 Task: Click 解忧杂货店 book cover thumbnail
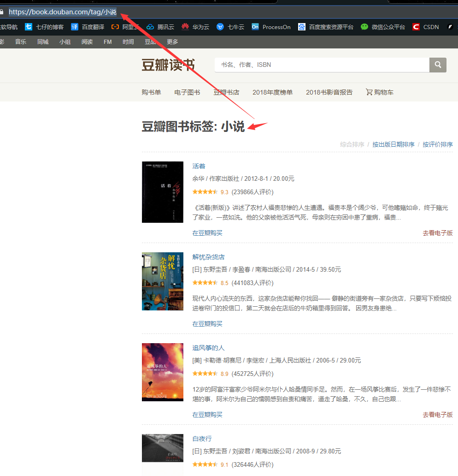tap(163, 281)
